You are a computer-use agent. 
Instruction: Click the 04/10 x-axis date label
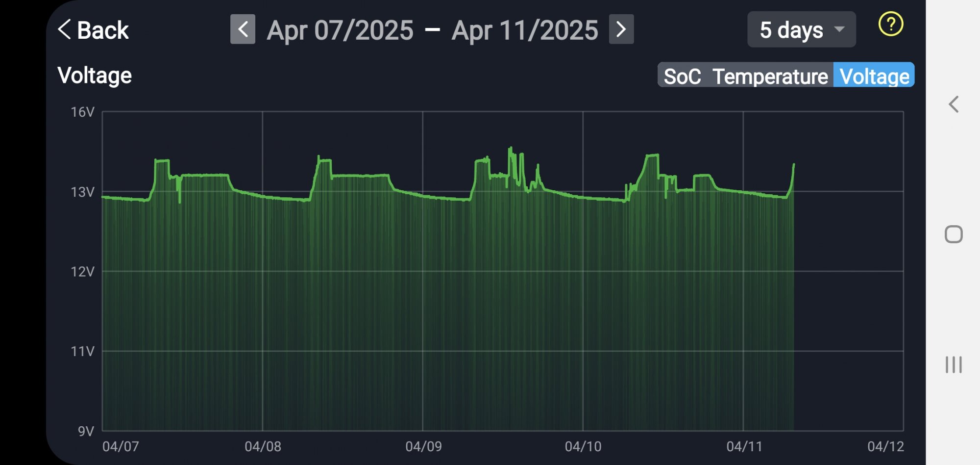(583, 446)
